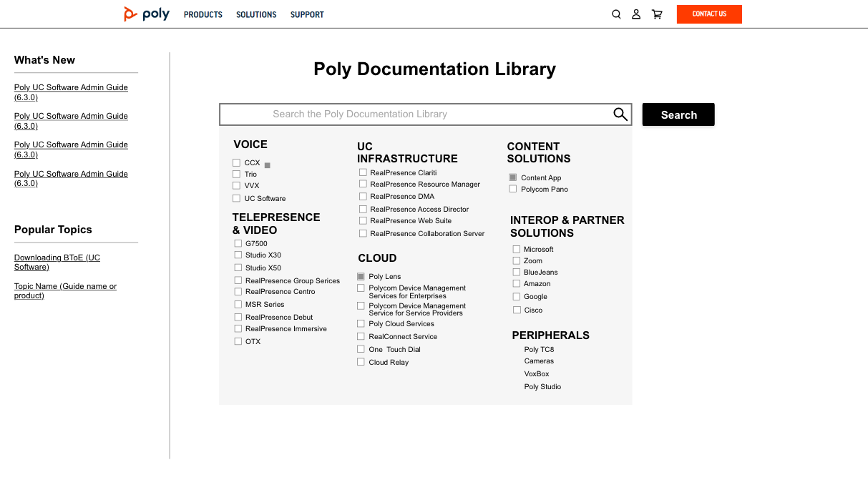Open the first Poly UC Software Admin Guide link
868x485 pixels.
pyautogui.click(x=71, y=92)
